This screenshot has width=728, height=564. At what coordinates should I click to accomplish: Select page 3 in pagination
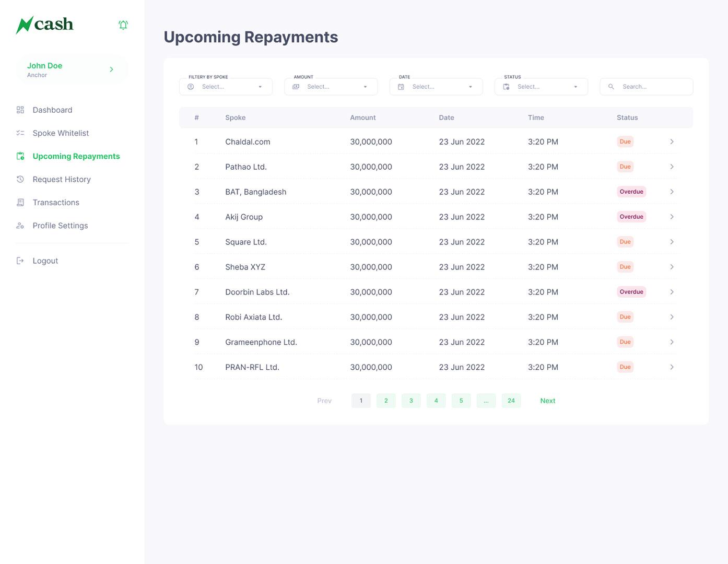click(411, 401)
